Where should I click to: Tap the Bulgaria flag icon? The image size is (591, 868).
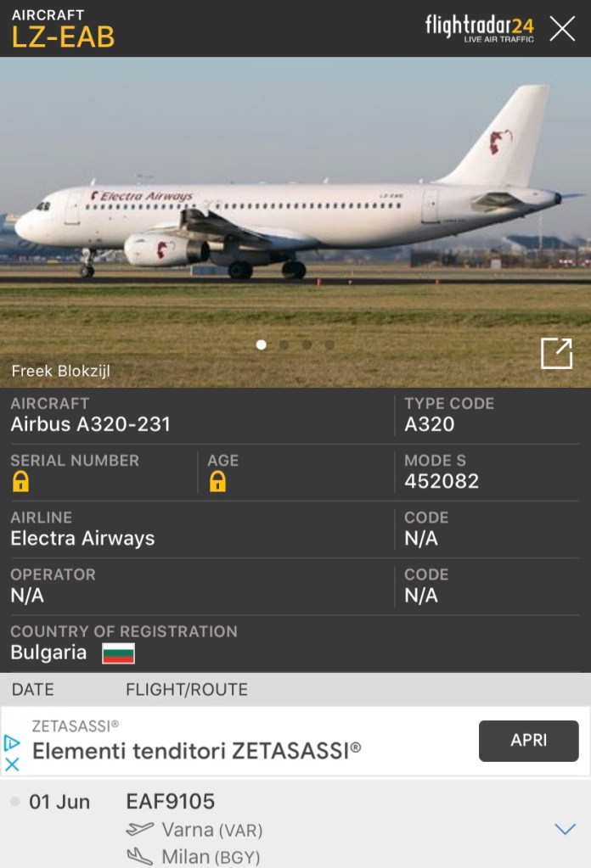click(119, 653)
